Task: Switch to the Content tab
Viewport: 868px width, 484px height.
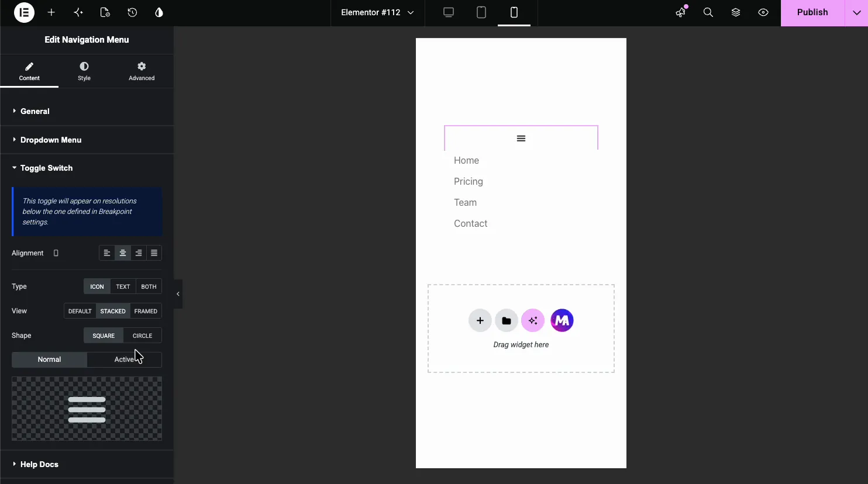Action: click(29, 71)
